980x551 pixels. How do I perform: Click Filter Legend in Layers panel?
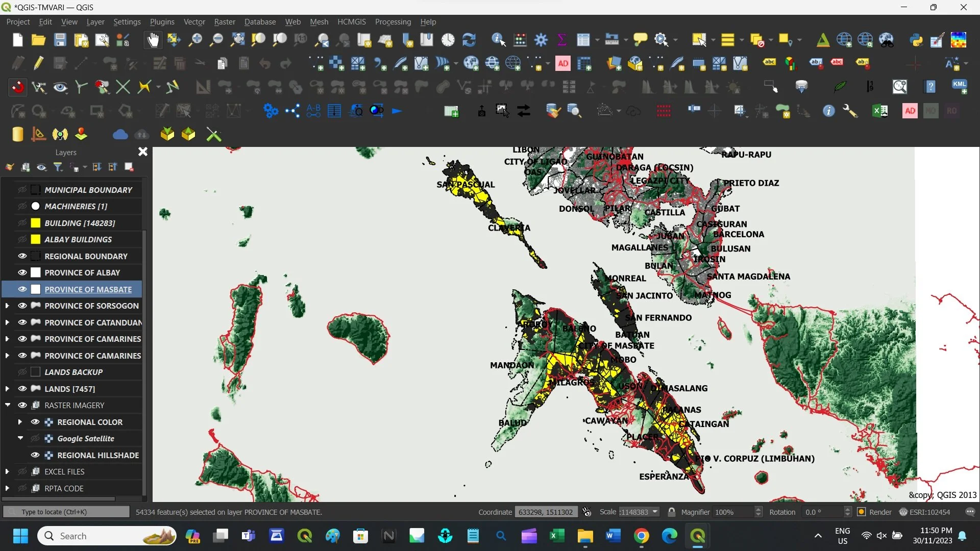(x=58, y=167)
